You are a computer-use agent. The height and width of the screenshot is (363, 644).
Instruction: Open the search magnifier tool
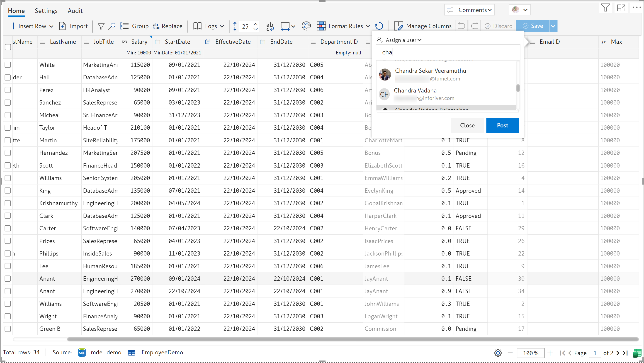point(112,26)
